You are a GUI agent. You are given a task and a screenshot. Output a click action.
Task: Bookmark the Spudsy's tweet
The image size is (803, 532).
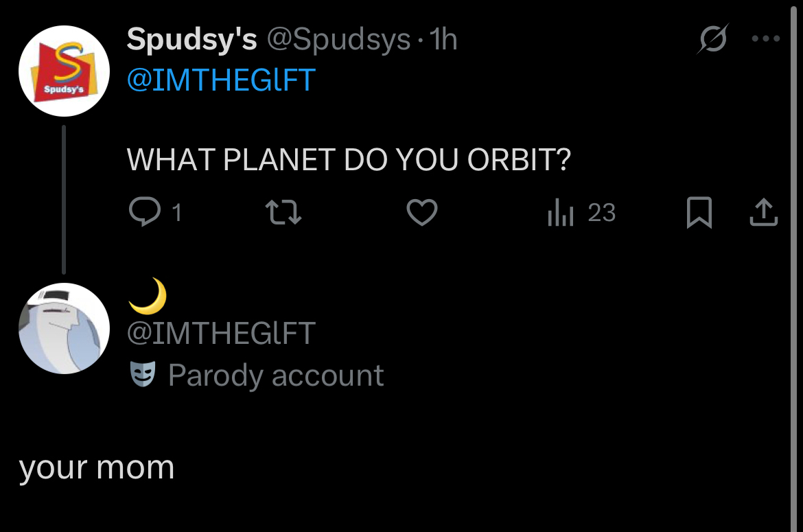699,213
